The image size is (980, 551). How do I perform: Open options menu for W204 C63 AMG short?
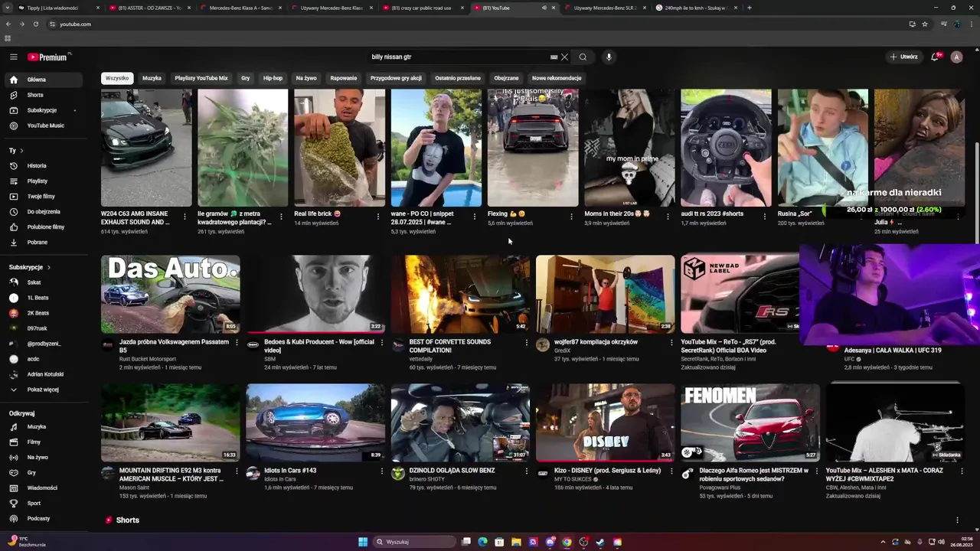pyautogui.click(x=184, y=217)
